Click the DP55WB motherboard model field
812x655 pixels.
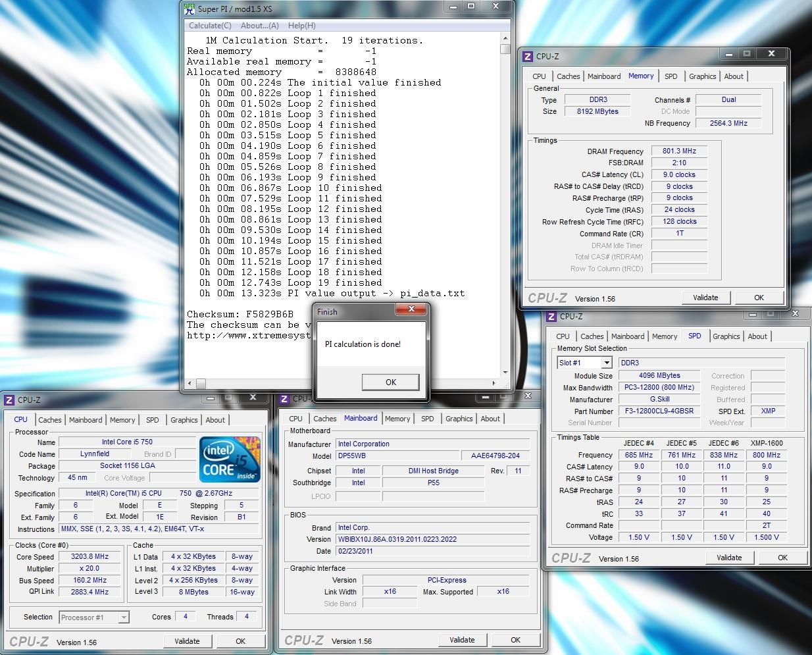point(397,456)
